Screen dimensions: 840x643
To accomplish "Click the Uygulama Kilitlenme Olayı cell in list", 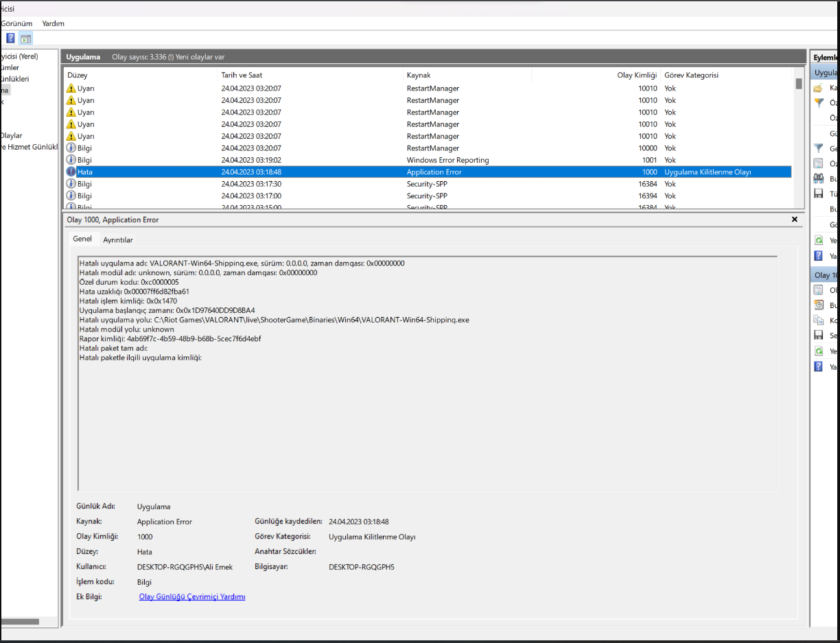I will click(708, 172).
